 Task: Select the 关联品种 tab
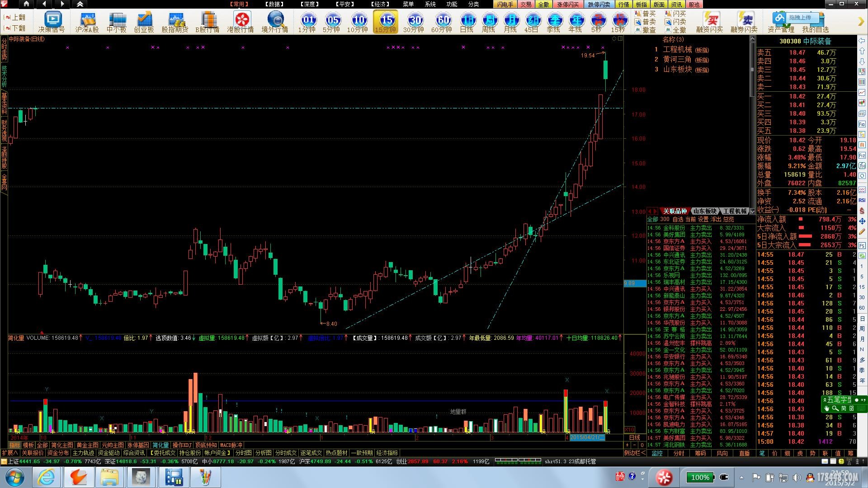pos(675,211)
